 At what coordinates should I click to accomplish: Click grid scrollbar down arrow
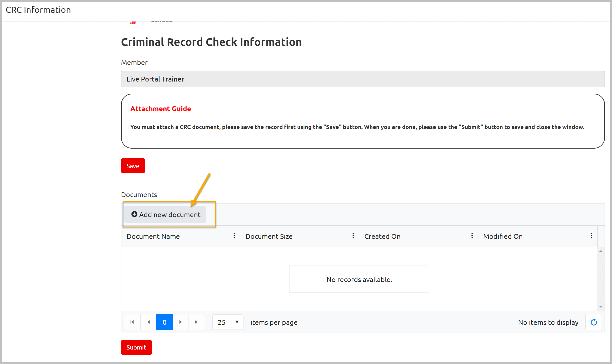pos(601,307)
